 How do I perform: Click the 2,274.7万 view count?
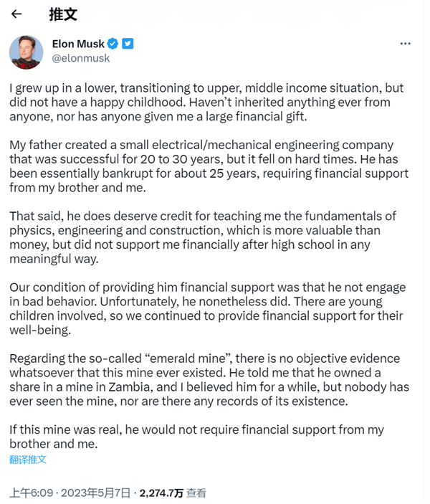point(161,493)
